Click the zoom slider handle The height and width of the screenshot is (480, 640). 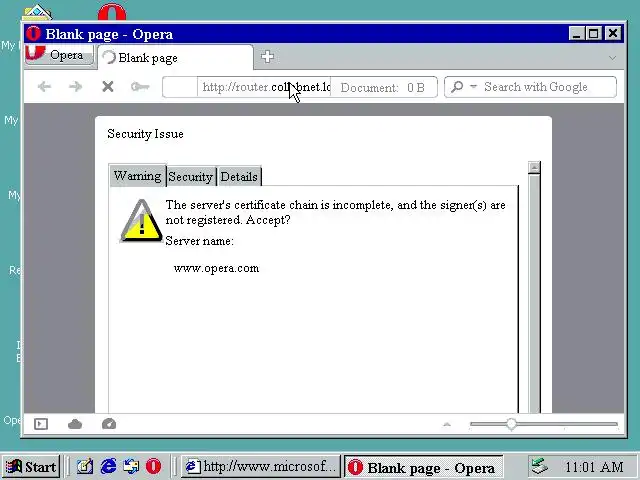[x=511, y=424]
